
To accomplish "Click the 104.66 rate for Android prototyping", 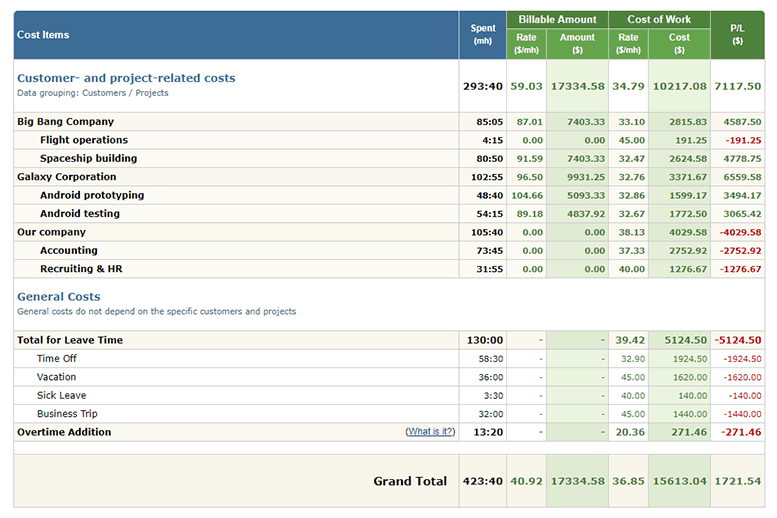I will tap(527, 195).
